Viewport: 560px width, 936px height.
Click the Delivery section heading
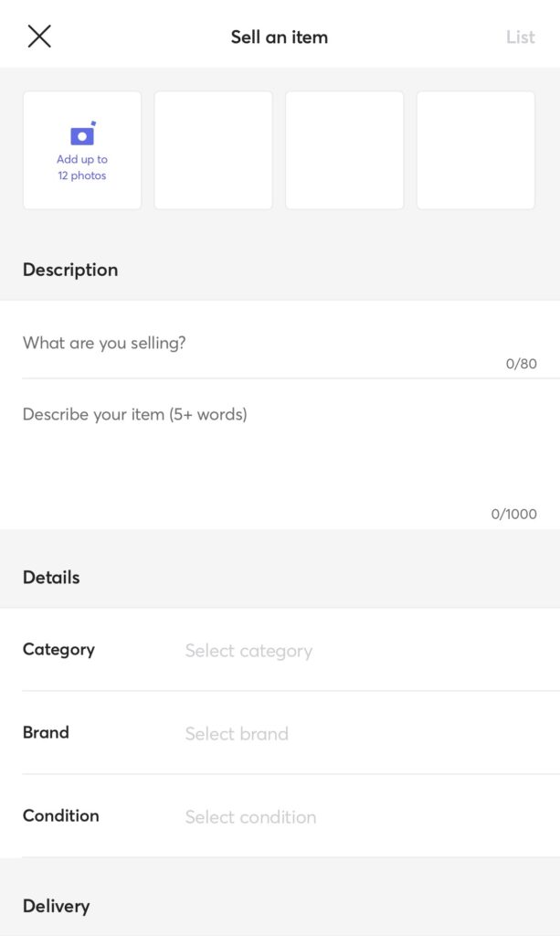[x=56, y=906]
